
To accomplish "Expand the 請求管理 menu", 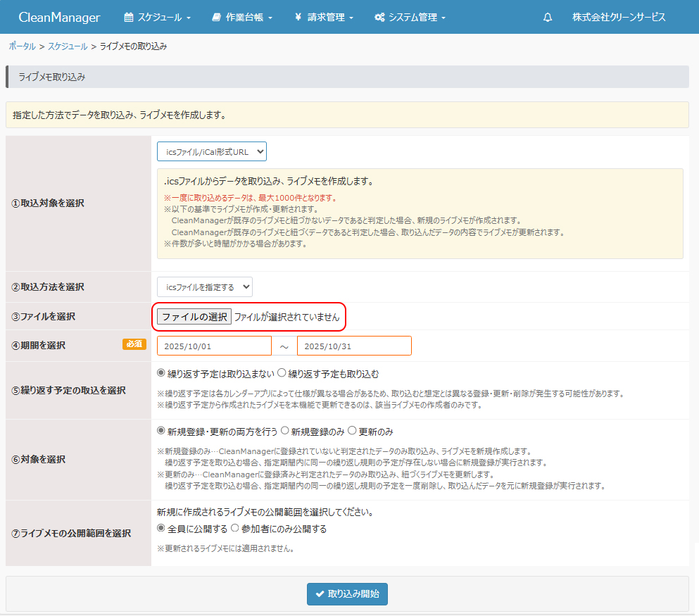I will (324, 17).
